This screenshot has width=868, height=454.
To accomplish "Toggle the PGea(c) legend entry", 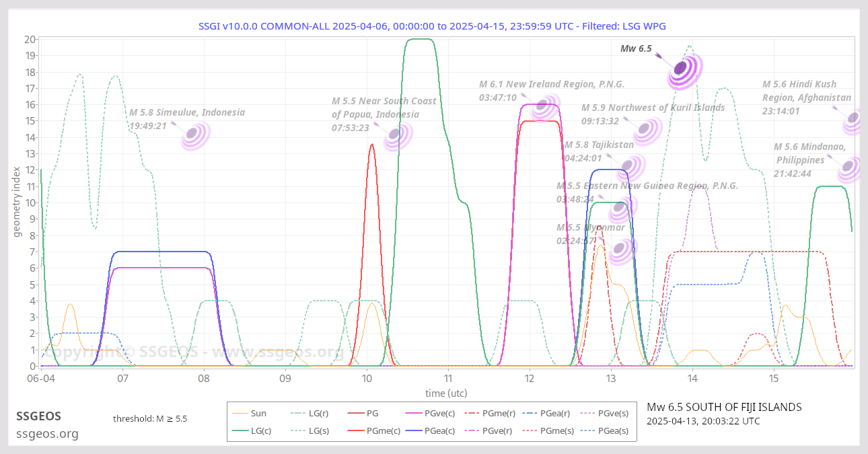I will point(429,430).
